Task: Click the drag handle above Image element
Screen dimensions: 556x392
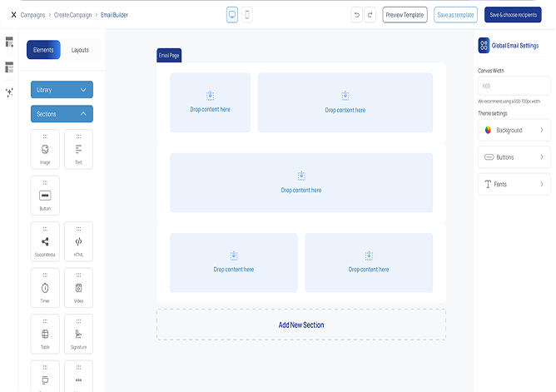Action: coord(45,136)
